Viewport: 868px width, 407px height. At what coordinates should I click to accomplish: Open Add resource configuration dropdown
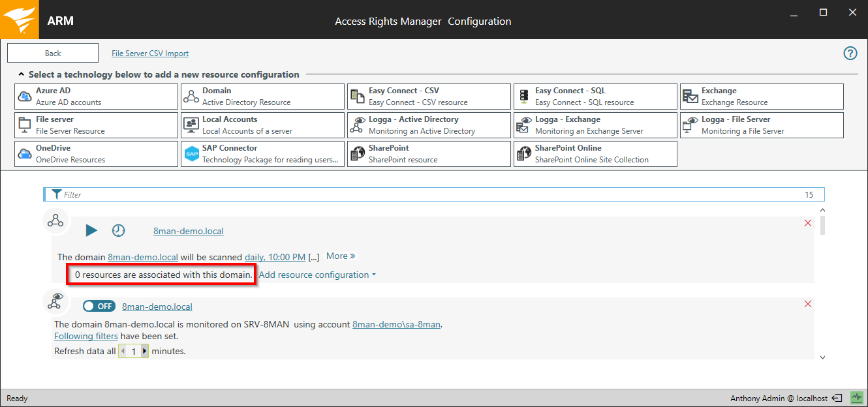point(317,275)
